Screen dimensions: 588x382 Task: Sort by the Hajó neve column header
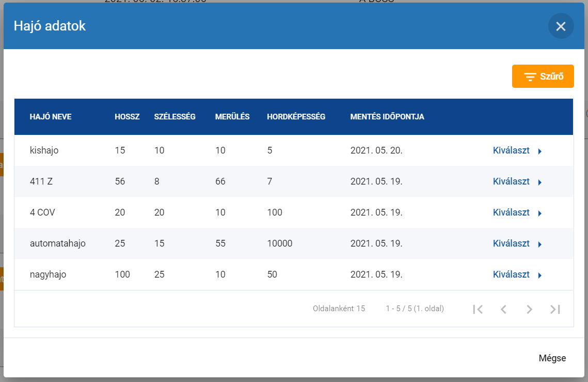51,117
